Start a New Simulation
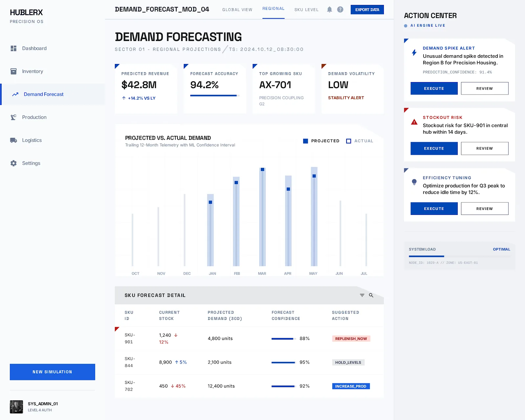The width and height of the screenshot is (525, 420). pyautogui.click(x=52, y=372)
